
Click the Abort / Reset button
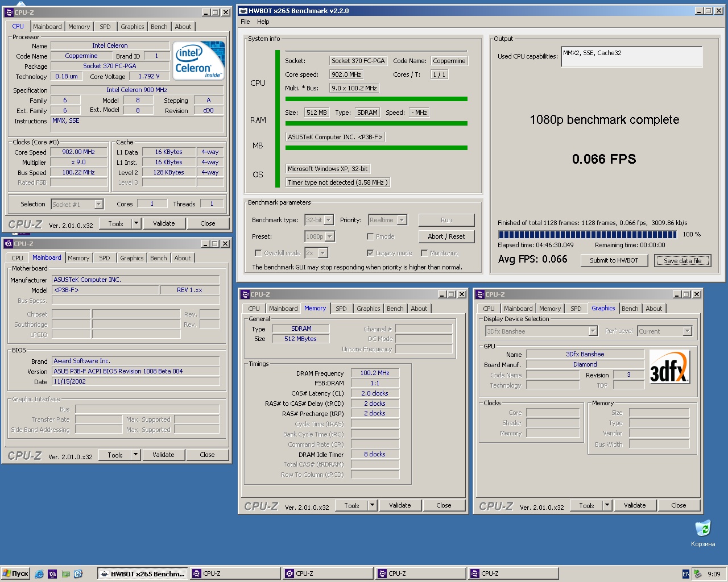(446, 236)
